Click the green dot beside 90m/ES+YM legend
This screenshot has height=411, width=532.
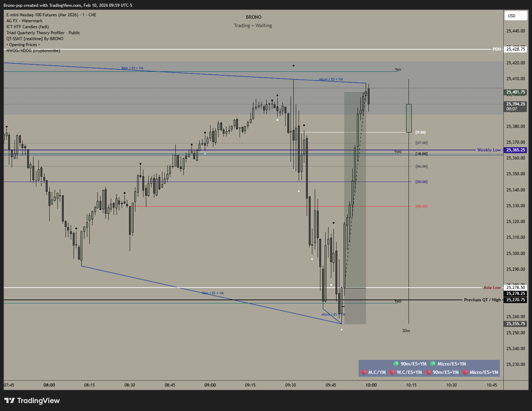(396, 364)
